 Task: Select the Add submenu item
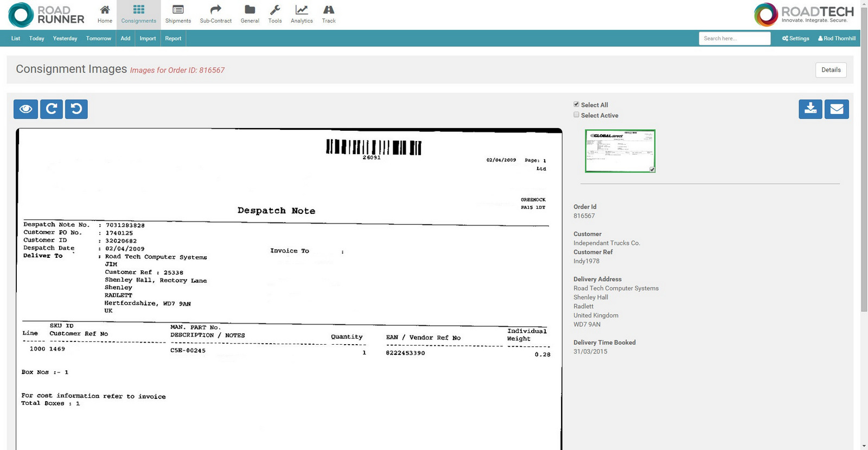(x=125, y=39)
